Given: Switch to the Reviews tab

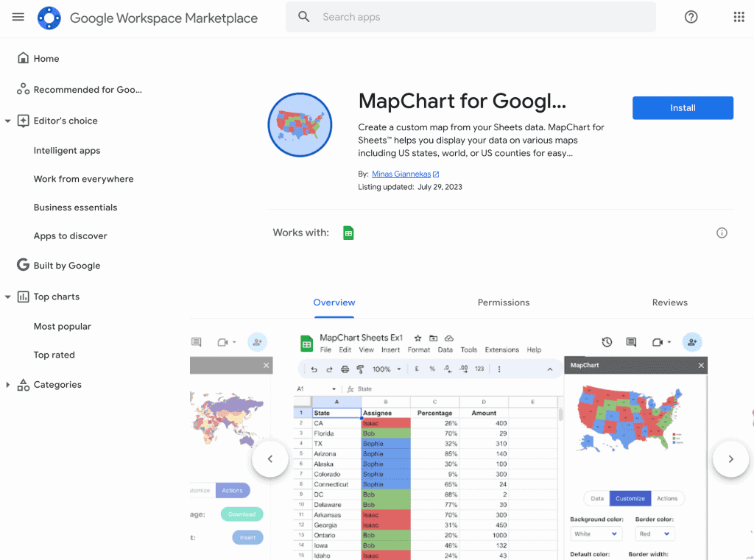Looking at the screenshot, I should (670, 302).
